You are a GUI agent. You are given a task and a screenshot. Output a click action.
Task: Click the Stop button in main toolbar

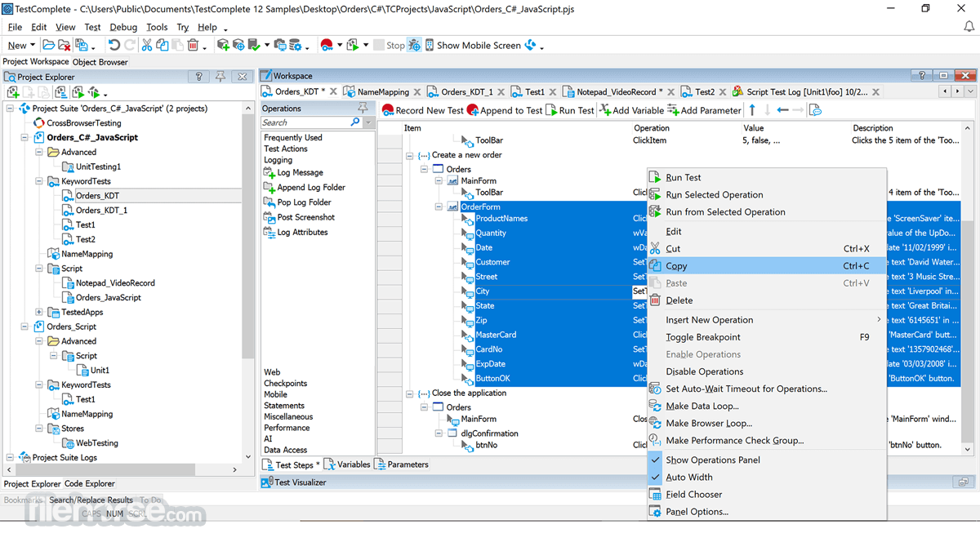coord(390,45)
